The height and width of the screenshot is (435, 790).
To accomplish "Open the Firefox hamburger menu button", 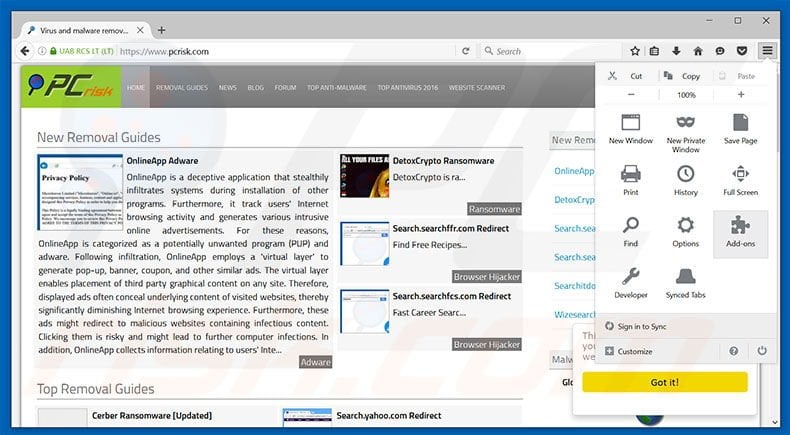I will coord(767,50).
